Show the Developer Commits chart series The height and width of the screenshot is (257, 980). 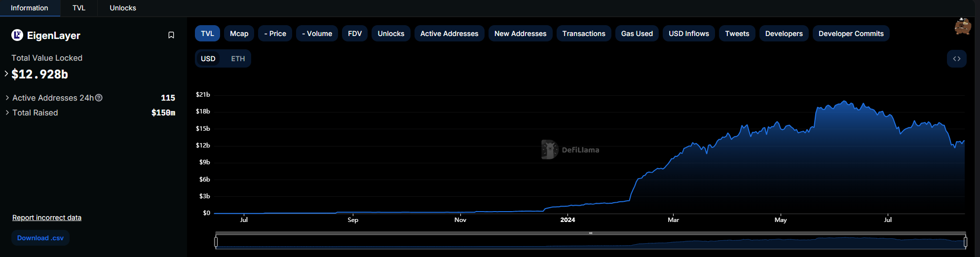point(851,34)
